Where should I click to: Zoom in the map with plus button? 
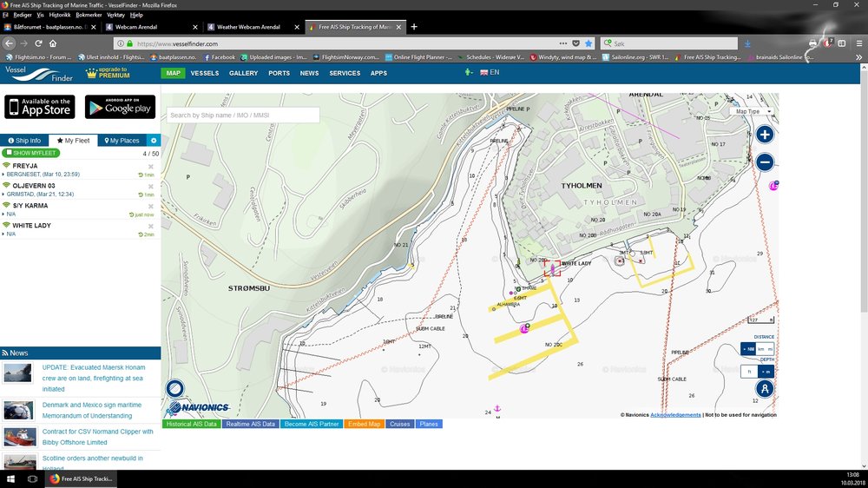(765, 135)
